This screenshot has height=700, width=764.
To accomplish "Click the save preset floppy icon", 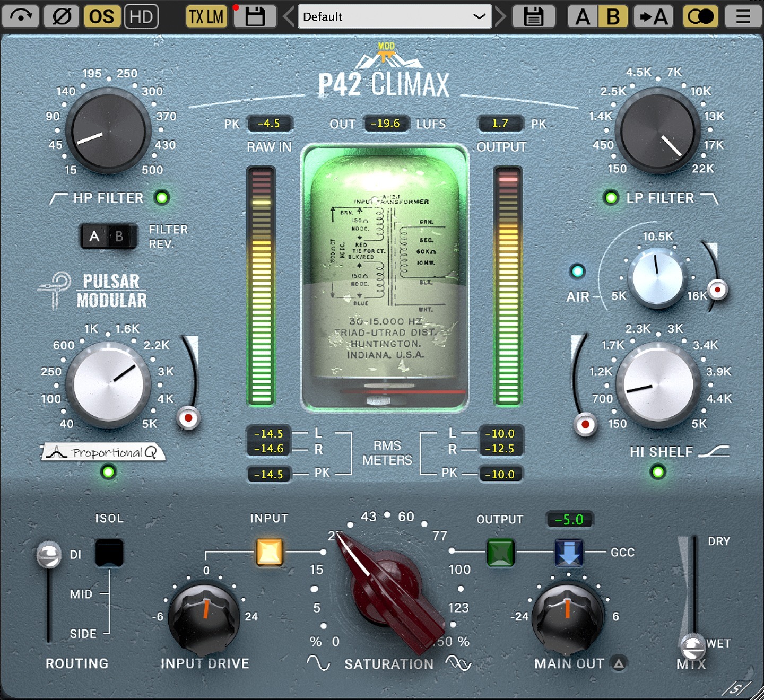I will click(x=533, y=16).
